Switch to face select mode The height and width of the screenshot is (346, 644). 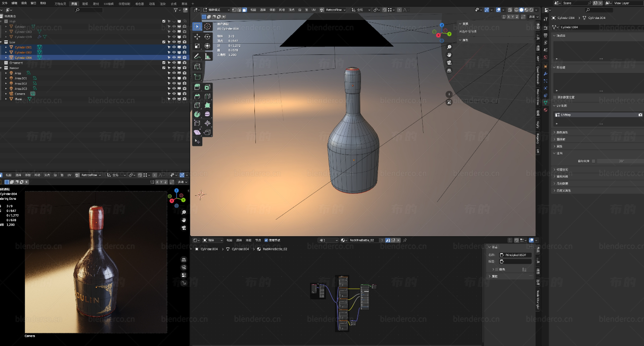[x=244, y=10]
